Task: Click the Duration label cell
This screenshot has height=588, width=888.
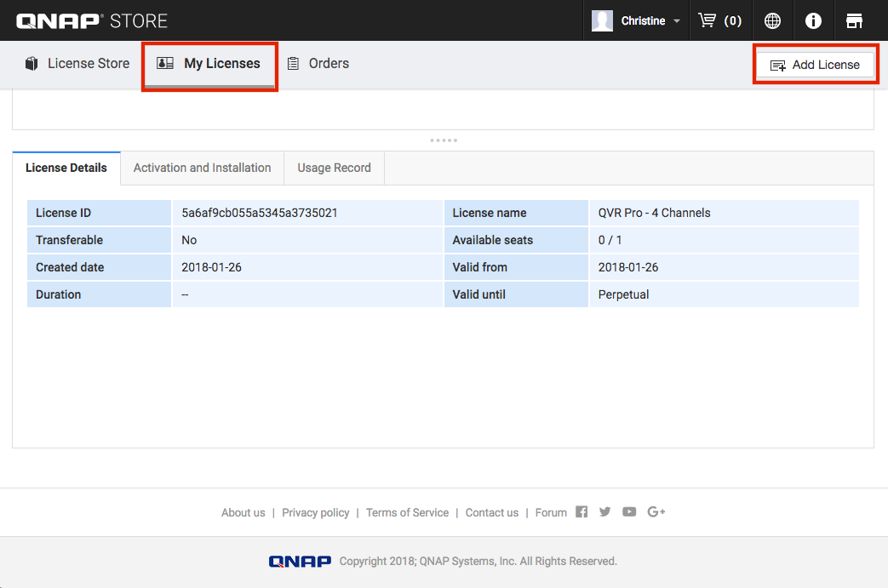Action: click(x=99, y=294)
